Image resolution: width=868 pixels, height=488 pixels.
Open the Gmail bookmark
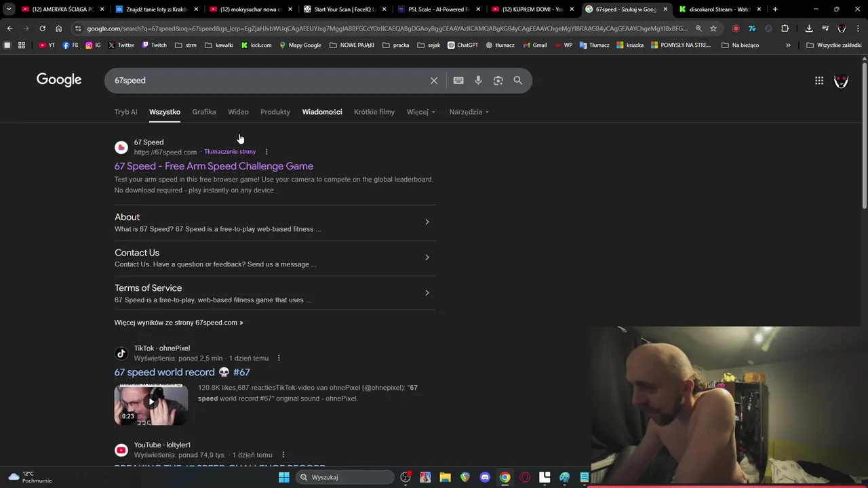coord(534,45)
